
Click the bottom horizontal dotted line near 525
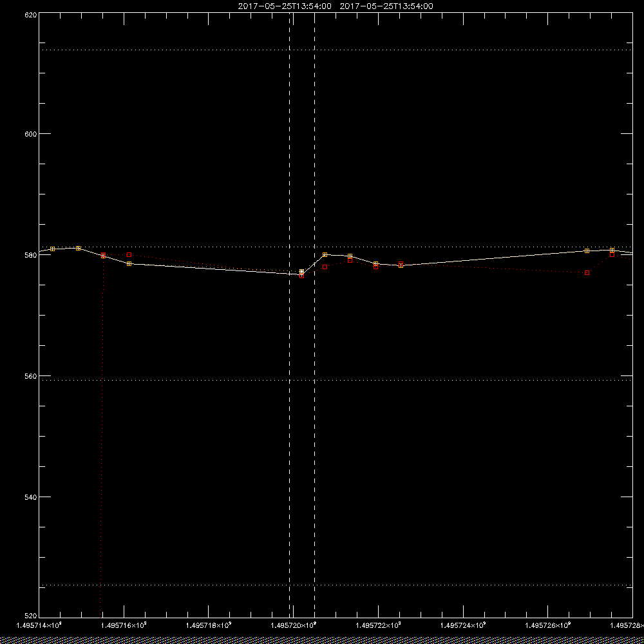pos(336,585)
